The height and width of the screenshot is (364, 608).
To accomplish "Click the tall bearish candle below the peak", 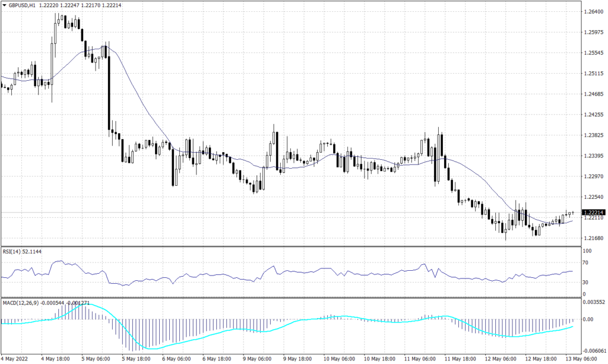I will (x=108, y=89).
